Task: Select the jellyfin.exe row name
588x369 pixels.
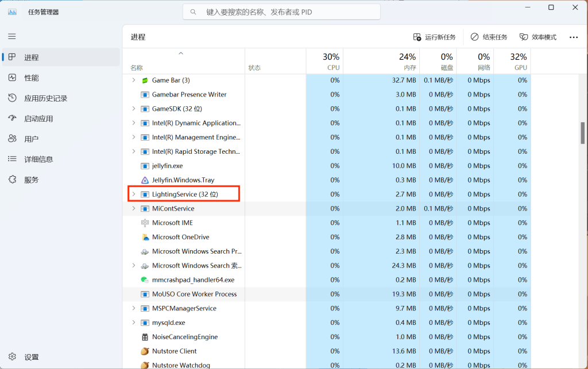Action: [x=167, y=166]
